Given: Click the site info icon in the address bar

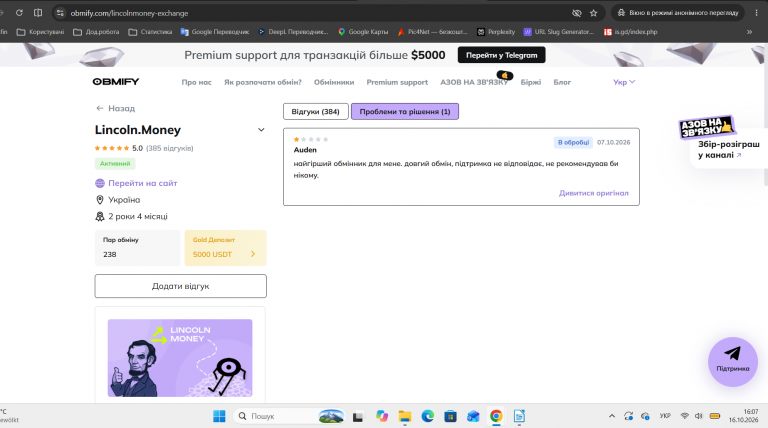Looking at the screenshot, I should pyautogui.click(x=60, y=13).
